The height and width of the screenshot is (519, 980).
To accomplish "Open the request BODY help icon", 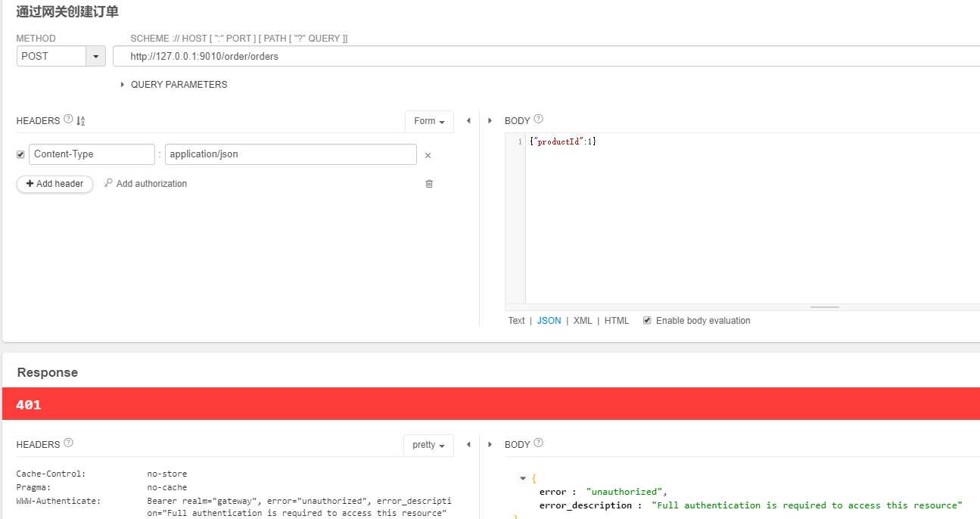I will pyautogui.click(x=539, y=120).
